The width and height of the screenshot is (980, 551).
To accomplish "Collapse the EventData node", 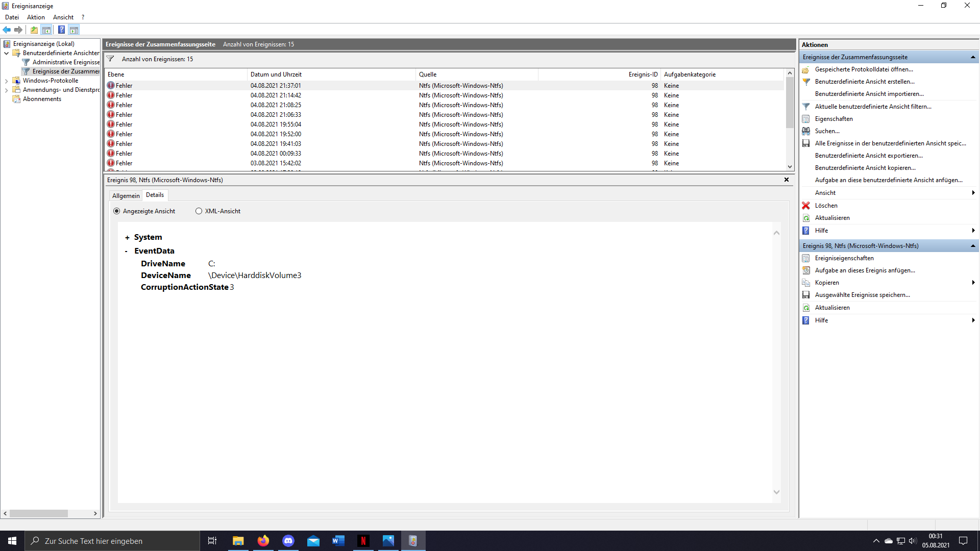I will click(126, 251).
